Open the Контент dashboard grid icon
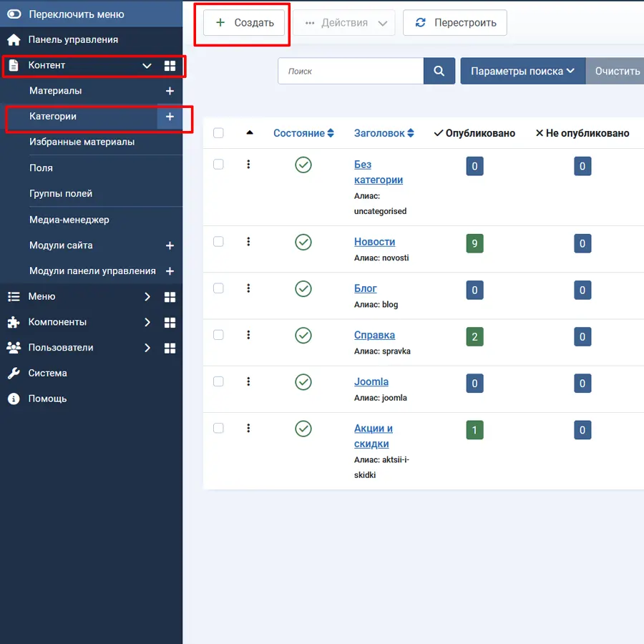644x644 pixels. 170,66
